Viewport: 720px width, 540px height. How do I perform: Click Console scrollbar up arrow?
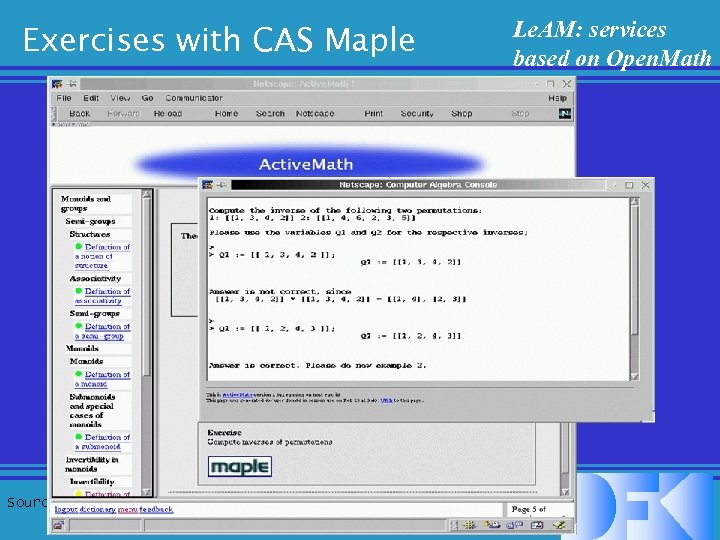click(x=635, y=202)
